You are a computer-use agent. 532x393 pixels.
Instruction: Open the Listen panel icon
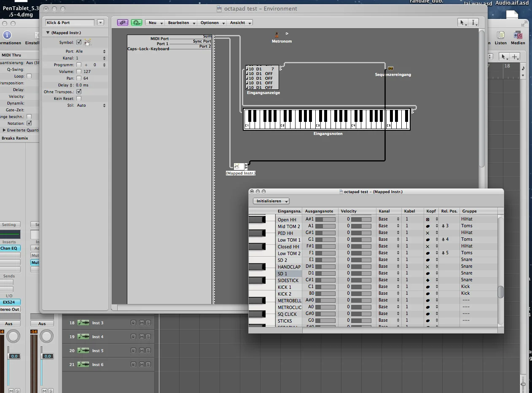pyautogui.click(x=501, y=35)
